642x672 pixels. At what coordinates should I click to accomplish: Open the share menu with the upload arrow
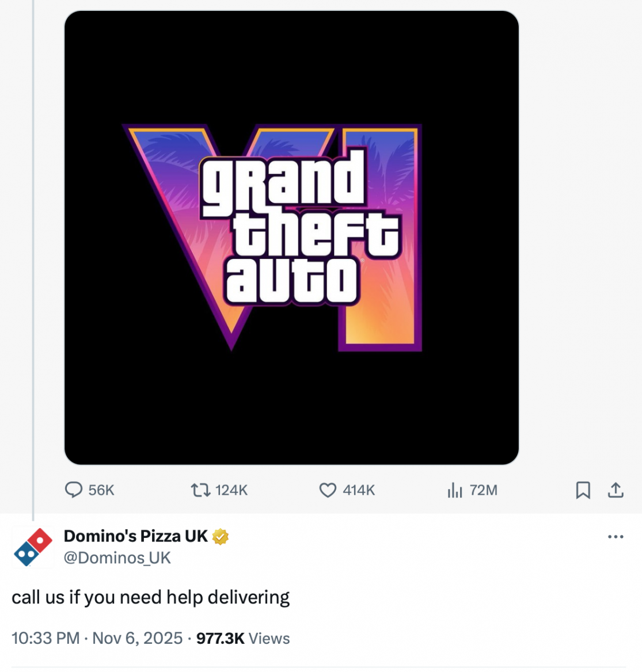tap(615, 490)
